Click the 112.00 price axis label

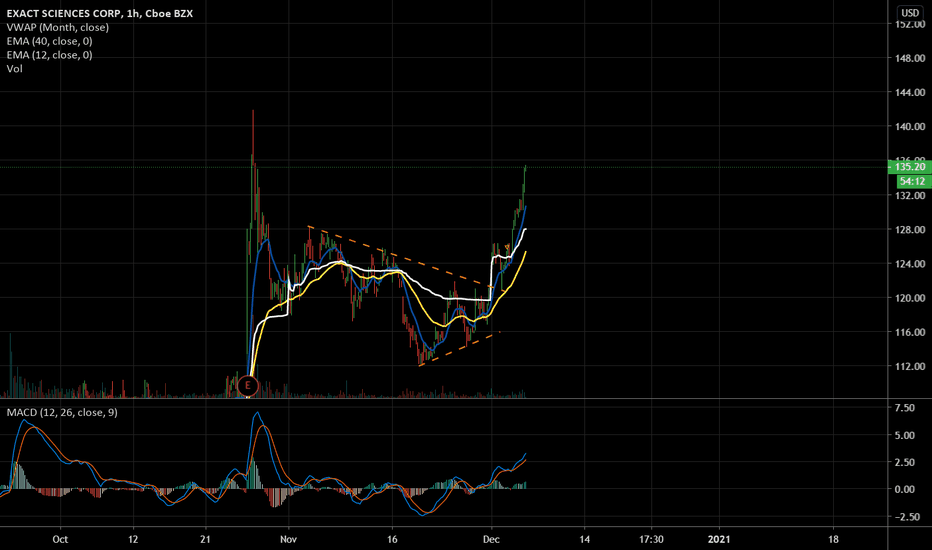(x=910, y=366)
